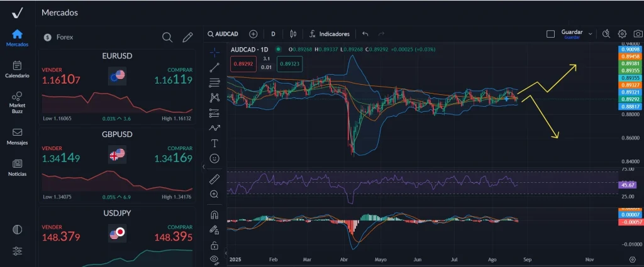Image resolution: width=644 pixels, height=267 pixels.
Task: Edit the watchlist with the pencil icon
Action: point(187,37)
